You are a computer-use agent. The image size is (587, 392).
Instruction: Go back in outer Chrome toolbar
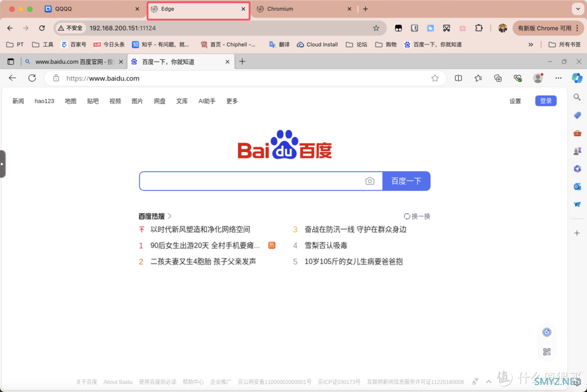coord(10,28)
